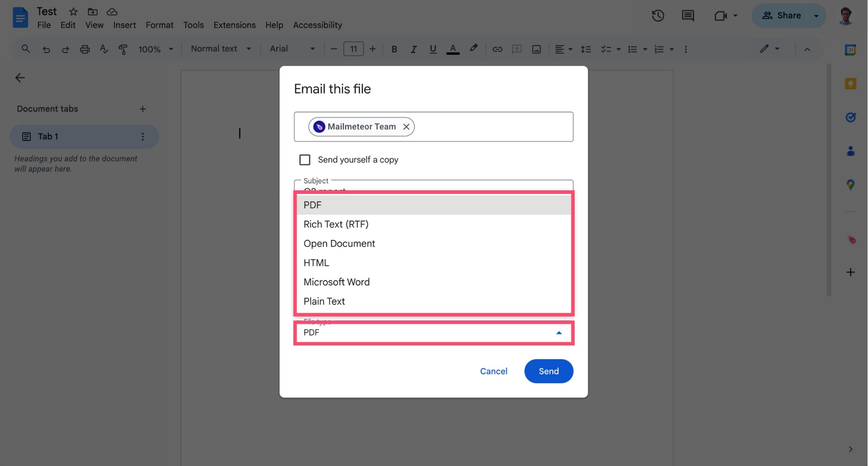This screenshot has height=466, width=868.
Task: Select the paint format tool
Action: point(123,49)
